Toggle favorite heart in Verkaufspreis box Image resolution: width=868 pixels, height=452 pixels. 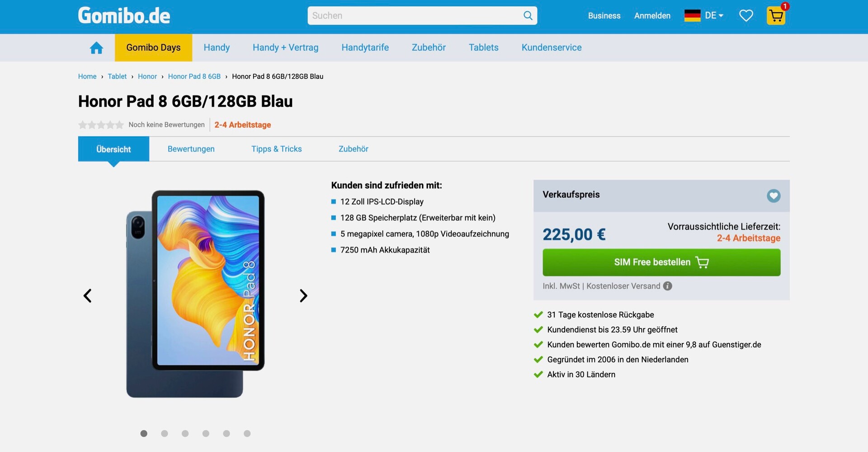[774, 196]
